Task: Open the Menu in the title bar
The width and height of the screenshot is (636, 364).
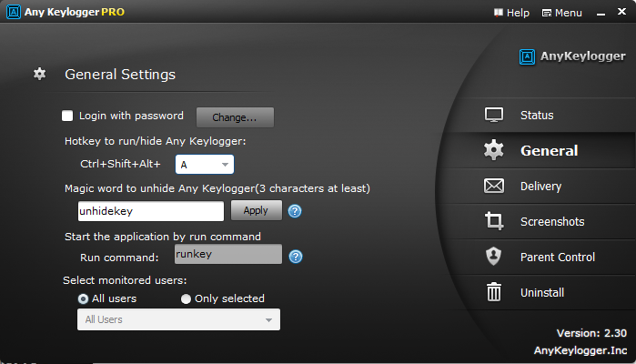Action: tap(561, 13)
